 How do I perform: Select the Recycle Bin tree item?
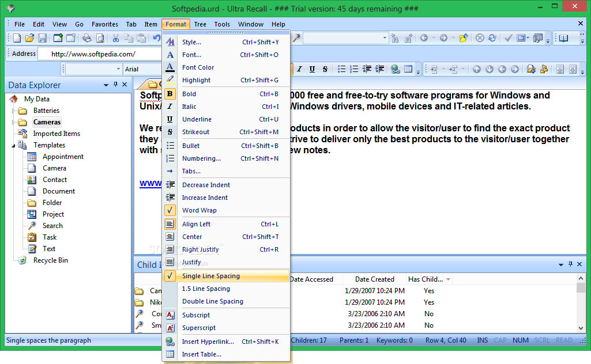coord(51,260)
